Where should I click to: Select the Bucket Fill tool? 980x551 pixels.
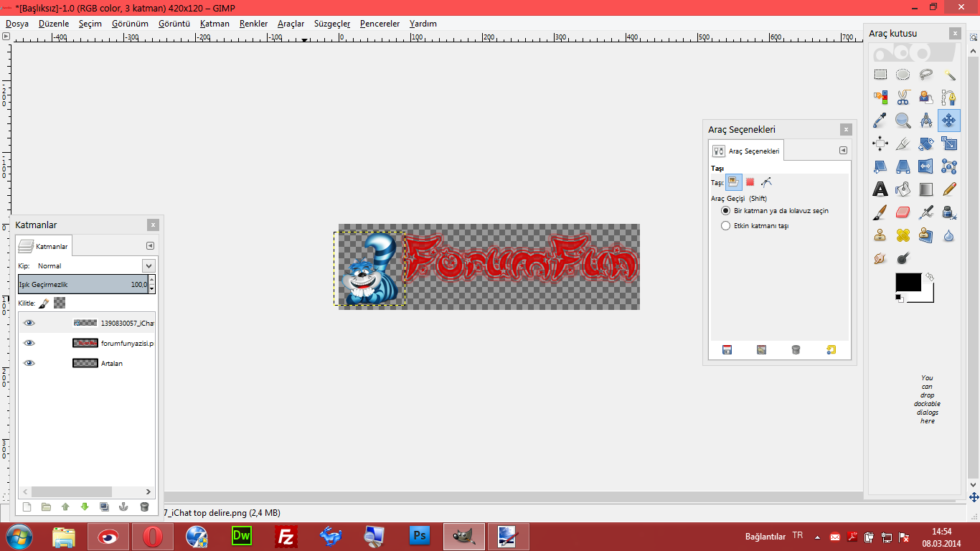903,189
